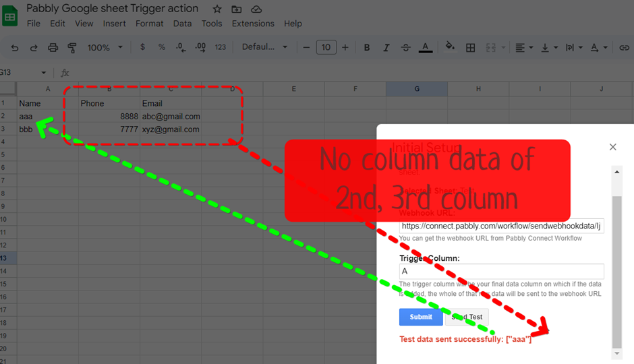
Task: Open the Extensions menu
Action: [253, 24]
